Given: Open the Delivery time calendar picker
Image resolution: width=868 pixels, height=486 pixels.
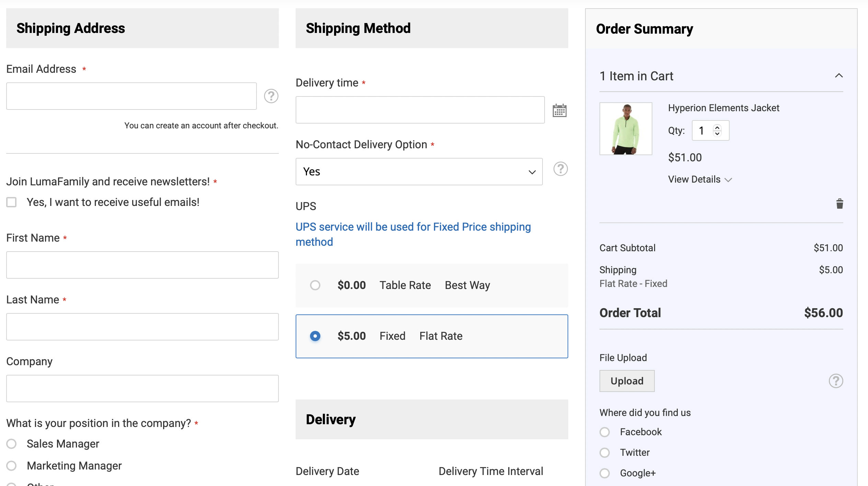Looking at the screenshot, I should click(559, 111).
